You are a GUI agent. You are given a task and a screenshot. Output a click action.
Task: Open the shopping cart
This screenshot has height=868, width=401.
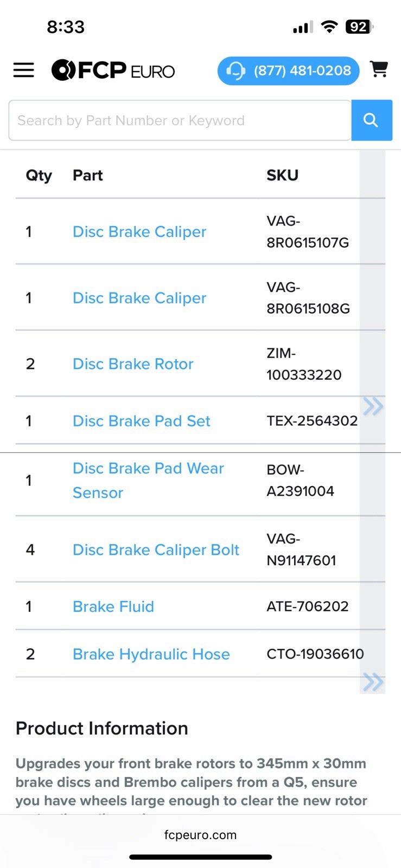(x=379, y=69)
